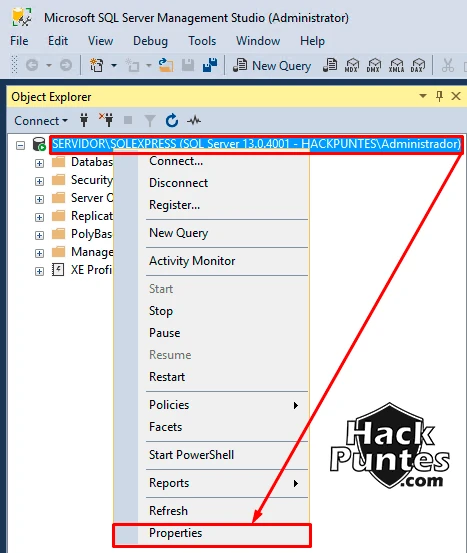Choose Pause in the context menu
Viewport: 467px width, 553px height.
[x=211, y=333]
